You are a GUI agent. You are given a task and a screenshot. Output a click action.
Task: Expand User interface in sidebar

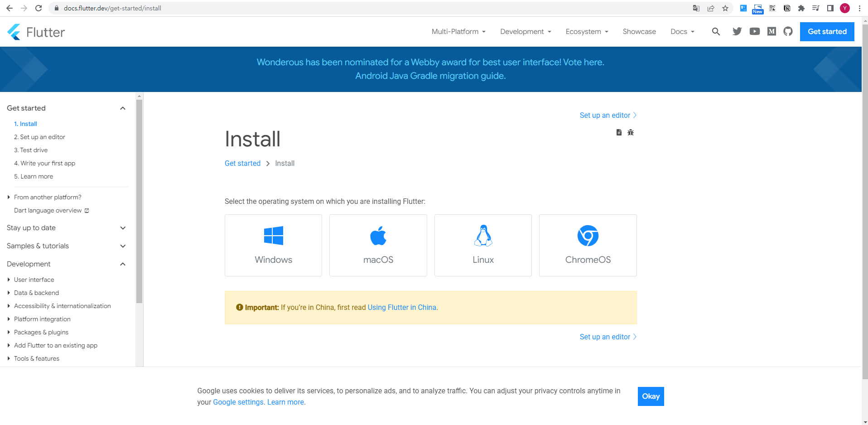click(30, 280)
